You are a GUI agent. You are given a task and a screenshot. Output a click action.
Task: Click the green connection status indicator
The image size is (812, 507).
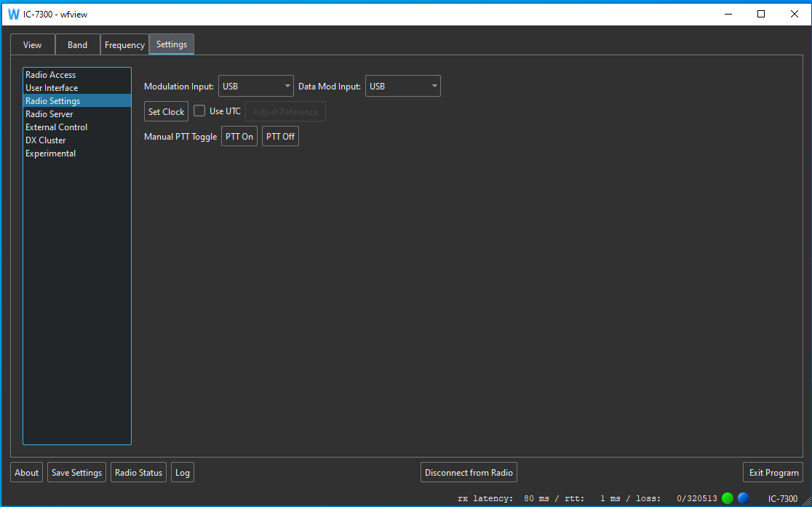[x=727, y=498]
